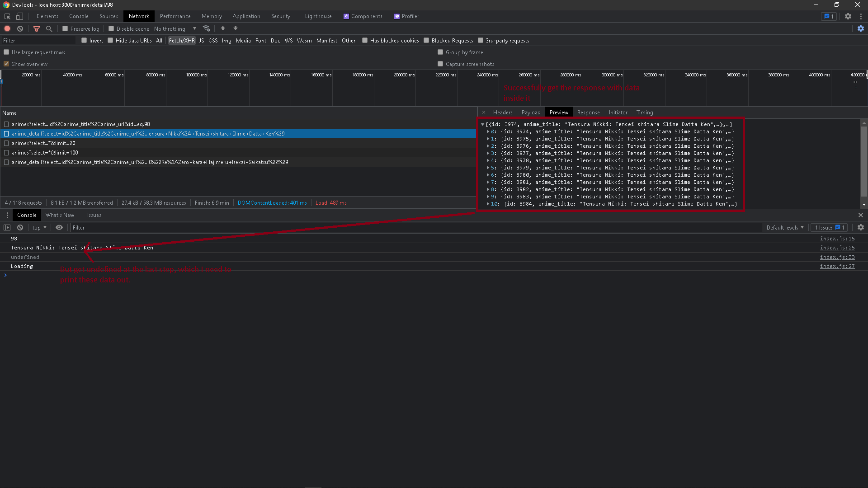
Task: Open the issues counter badge in top bar
Action: coord(829,16)
